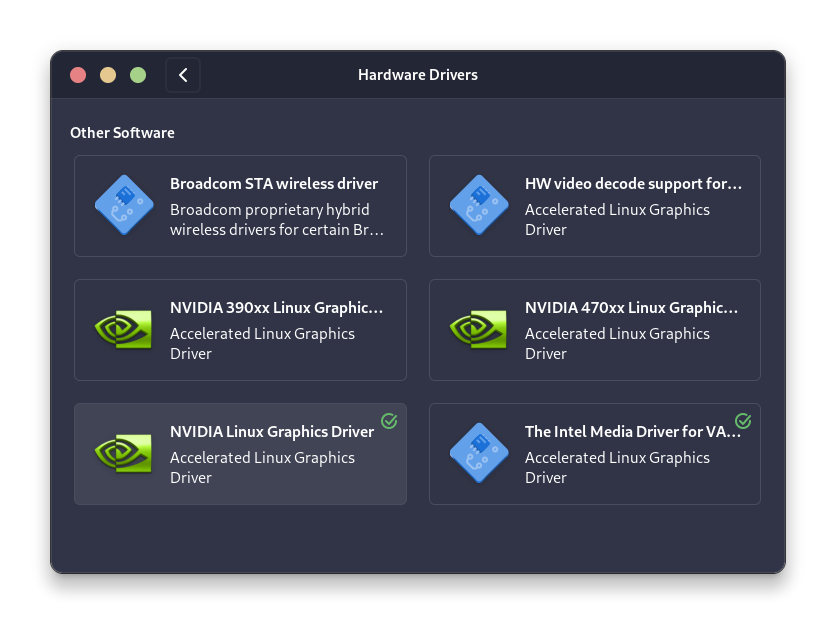Click the NVIDIA Linux Graphics Driver logo icon
The width and height of the screenshot is (836, 624).
[123, 453]
